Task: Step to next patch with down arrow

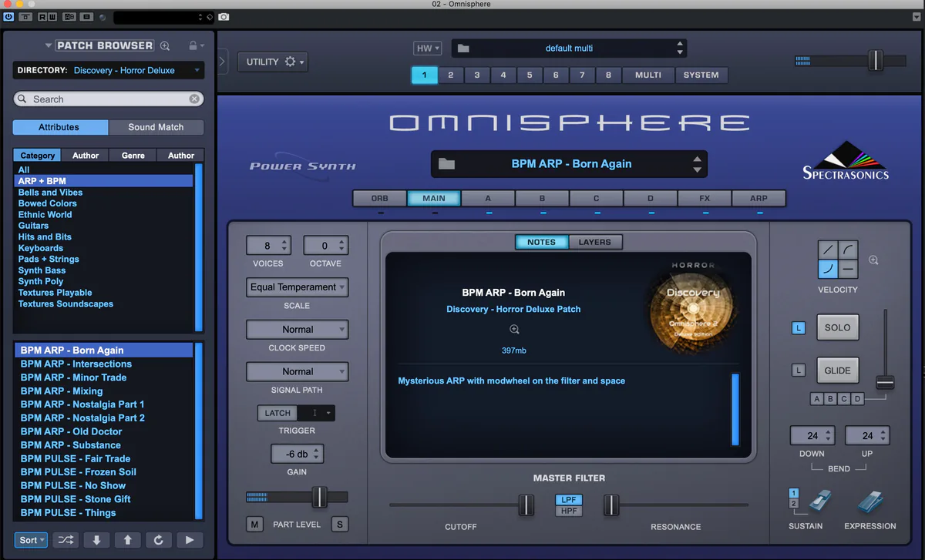Action: pyautogui.click(x=97, y=540)
